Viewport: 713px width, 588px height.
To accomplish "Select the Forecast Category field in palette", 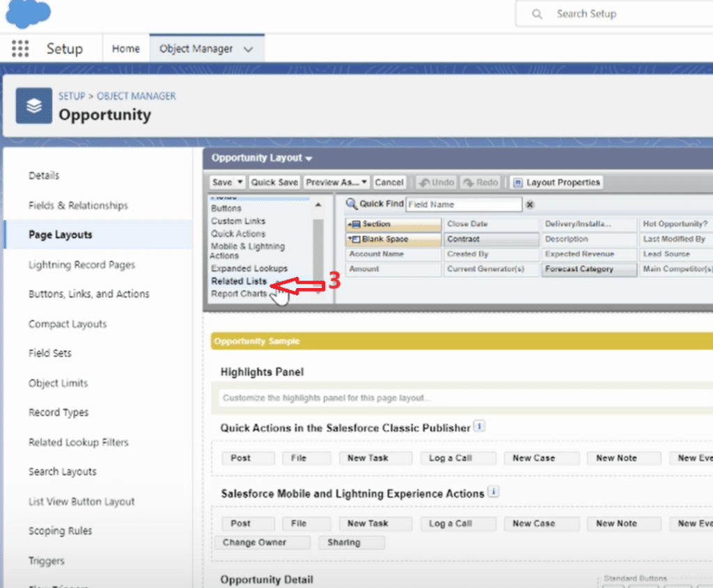I will coord(589,269).
